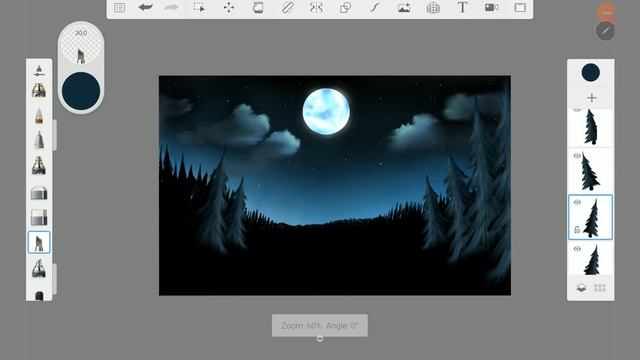Open the layer panel's dark blue color swatch
The width and height of the screenshot is (640, 360).
[x=590, y=73]
